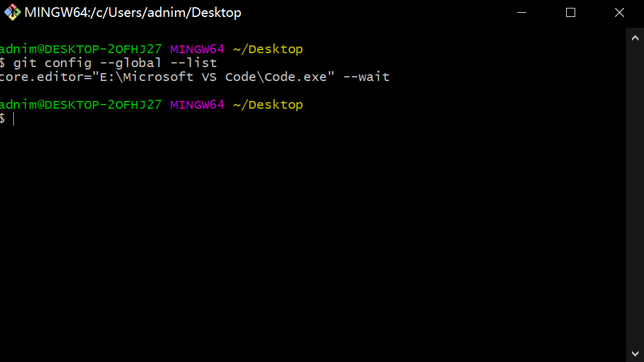Click the yellow ~/Desktop path in second prompt
Image resolution: width=644 pixels, height=362 pixels.
(x=268, y=105)
